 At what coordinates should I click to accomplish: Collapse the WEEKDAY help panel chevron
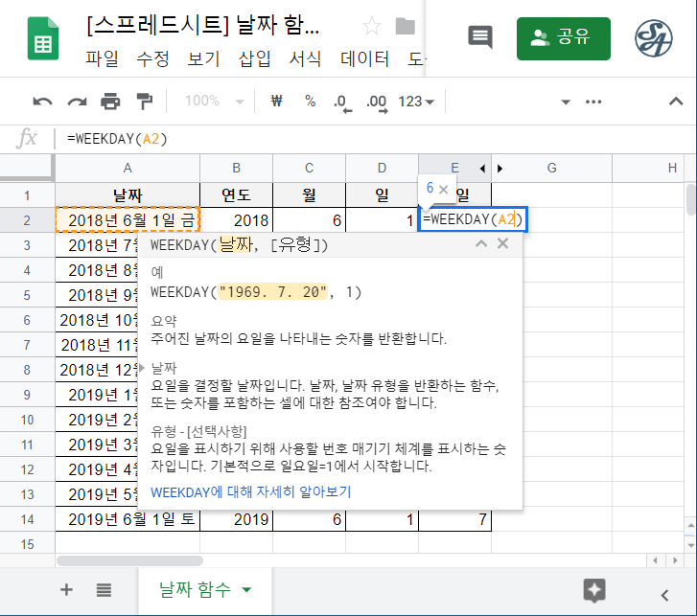point(481,244)
